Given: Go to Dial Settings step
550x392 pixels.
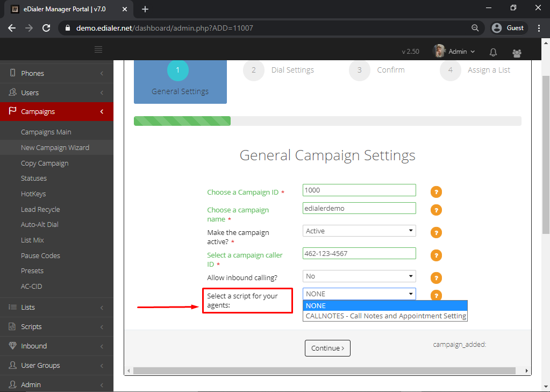Looking at the screenshot, I should click(x=279, y=70).
